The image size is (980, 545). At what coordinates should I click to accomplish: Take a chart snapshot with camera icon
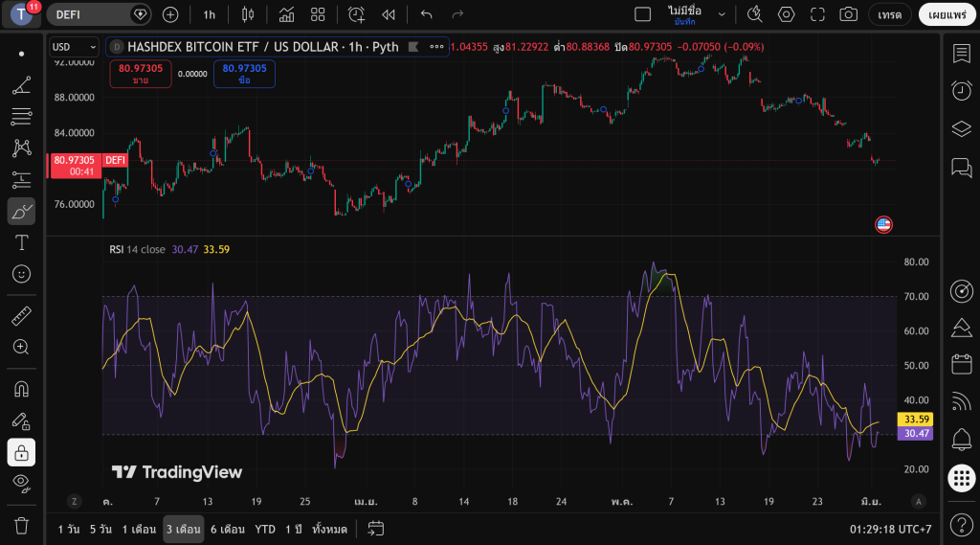[x=848, y=14]
